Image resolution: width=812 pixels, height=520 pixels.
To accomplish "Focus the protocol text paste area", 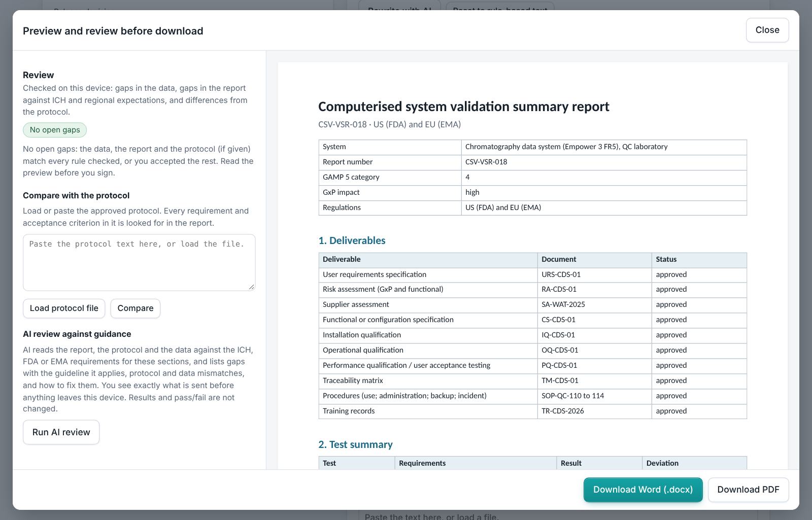I will (x=139, y=262).
